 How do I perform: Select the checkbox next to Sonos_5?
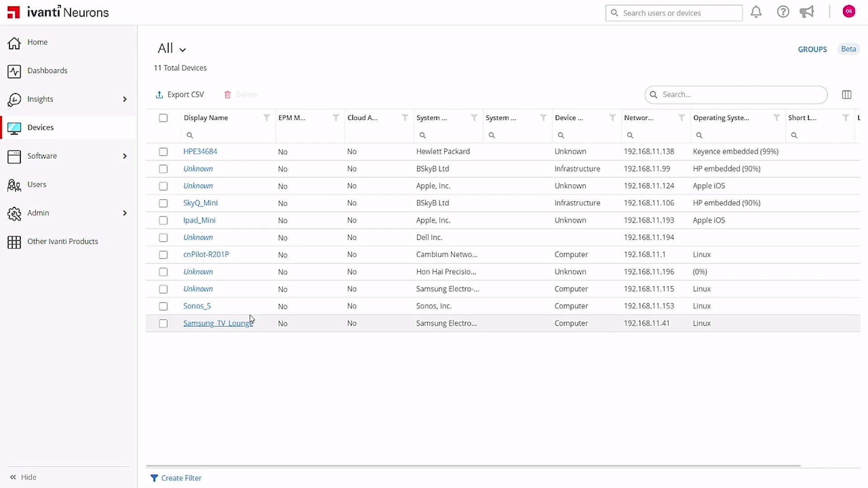click(163, 306)
